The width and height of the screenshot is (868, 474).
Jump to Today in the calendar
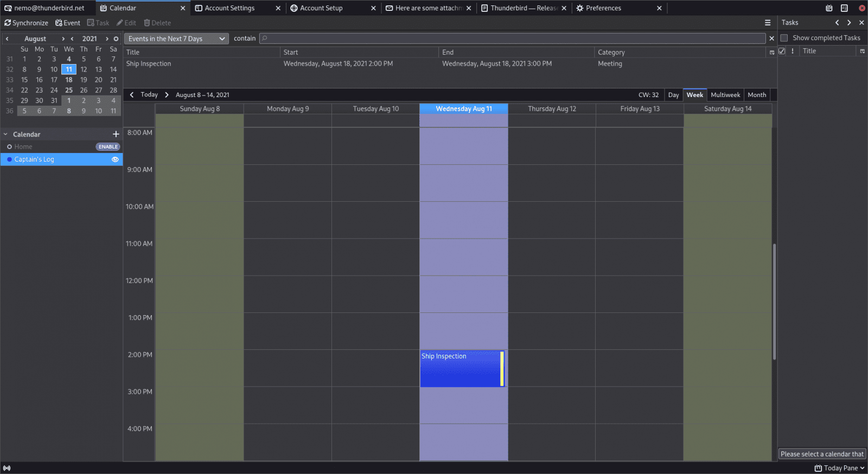click(149, 95)
